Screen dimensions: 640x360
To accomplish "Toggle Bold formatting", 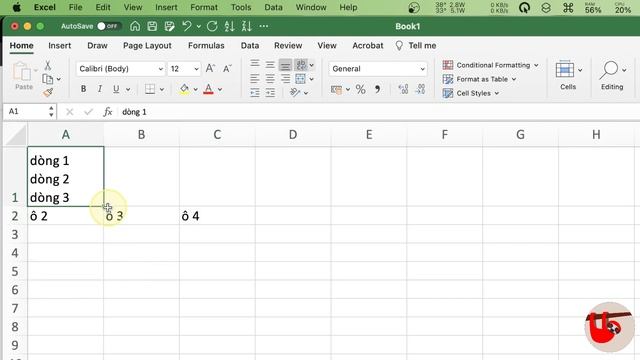I will click(x=83, y=89).
